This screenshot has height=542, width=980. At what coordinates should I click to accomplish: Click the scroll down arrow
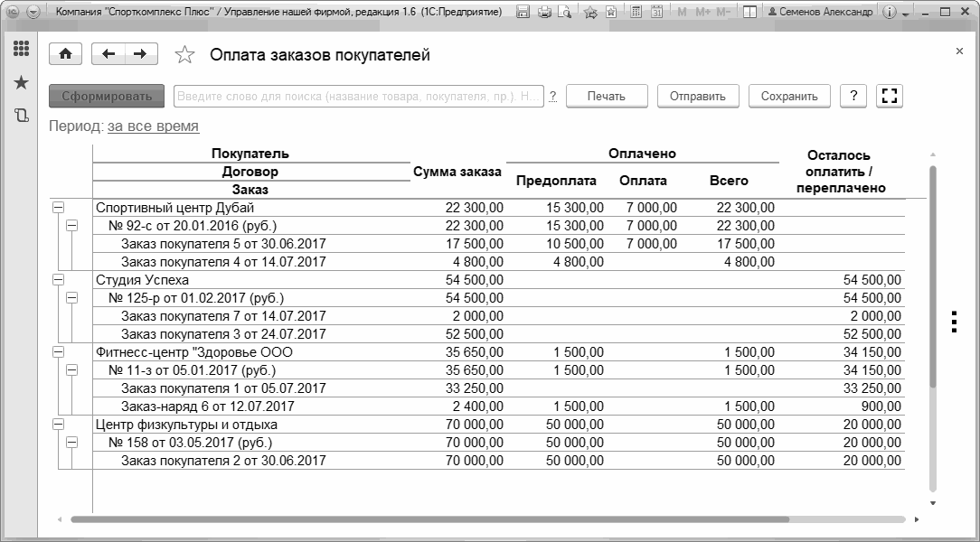point(932,502)
